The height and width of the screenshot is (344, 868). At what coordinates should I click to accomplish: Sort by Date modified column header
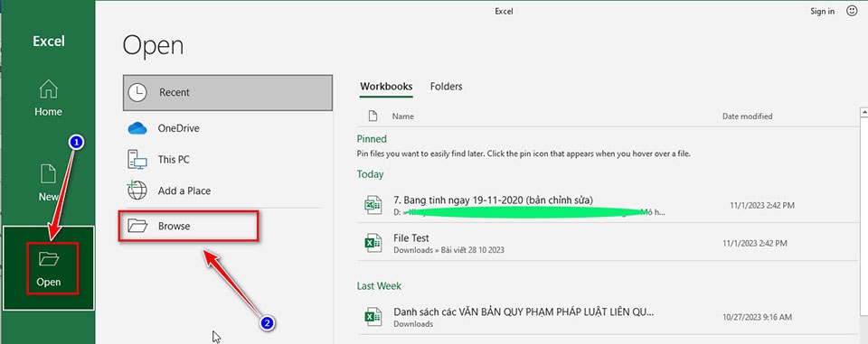coord(748,116)
